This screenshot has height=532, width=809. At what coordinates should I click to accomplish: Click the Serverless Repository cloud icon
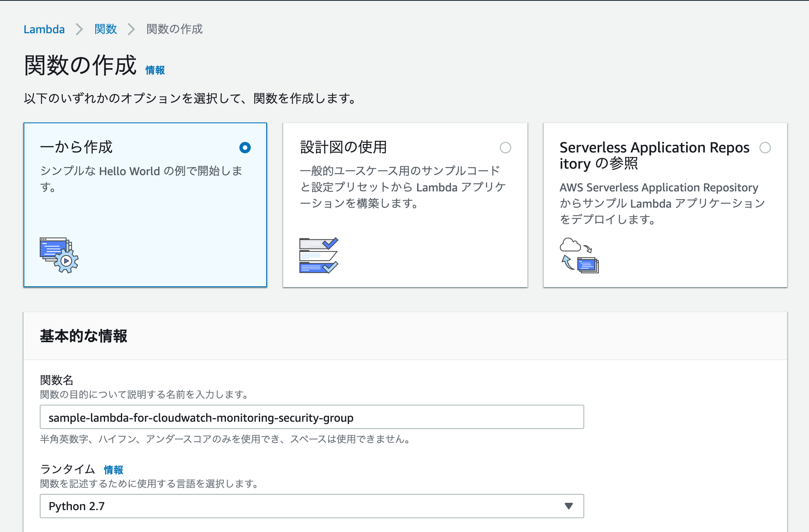tap(579, 255)
